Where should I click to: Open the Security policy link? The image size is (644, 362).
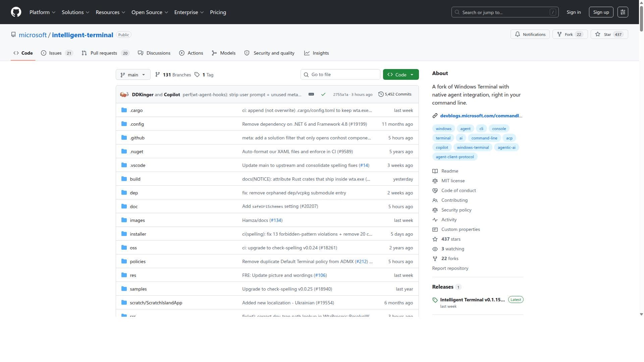click(x=456, y=210)
